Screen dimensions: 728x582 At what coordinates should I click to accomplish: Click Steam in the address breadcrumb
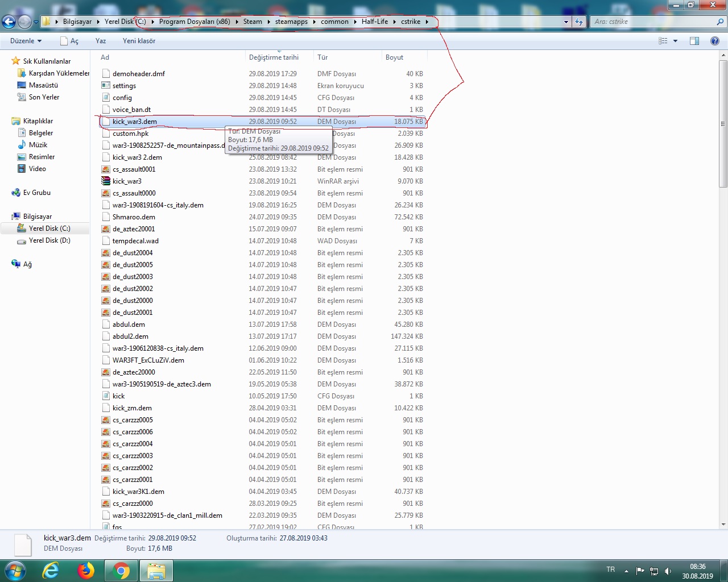coord(253,22)
